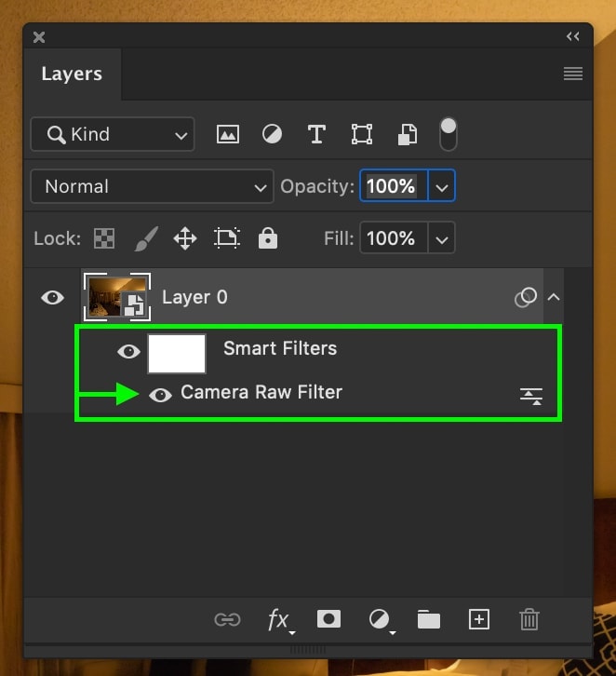Lock all with padlock icon

pos(267,238)
